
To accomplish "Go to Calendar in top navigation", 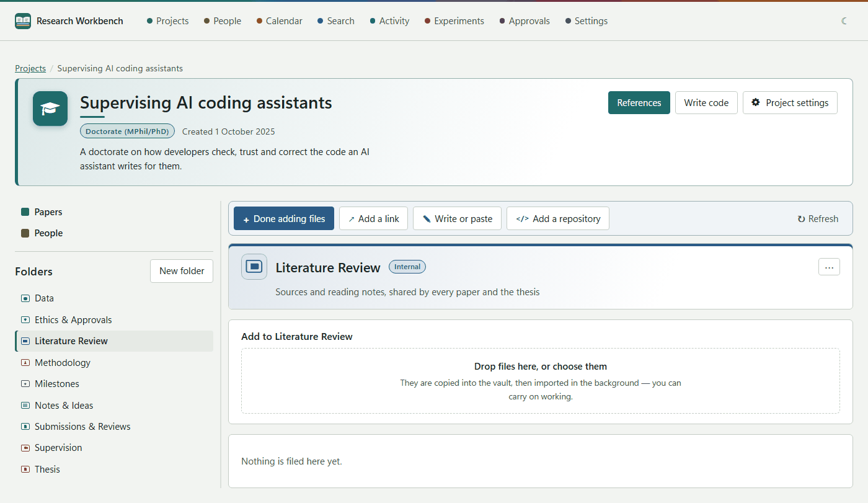I will (280, 21).
